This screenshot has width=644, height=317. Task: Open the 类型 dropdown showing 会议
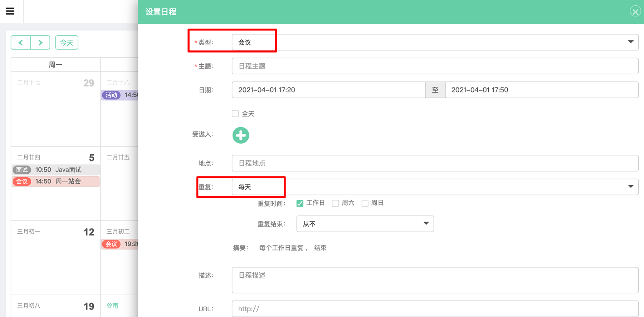(435, 42)
